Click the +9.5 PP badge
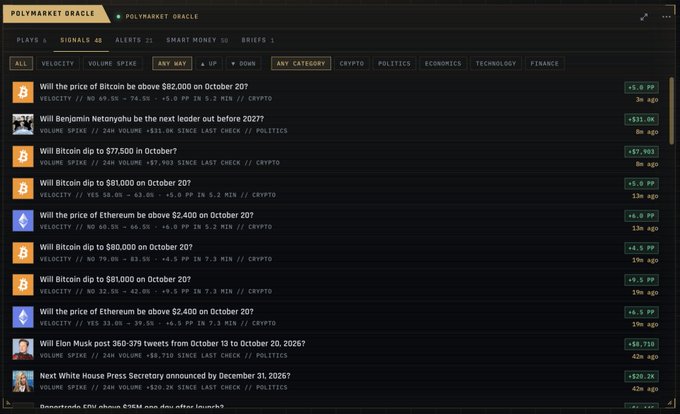This screenshot has height=414, width=680. [641, 280]
